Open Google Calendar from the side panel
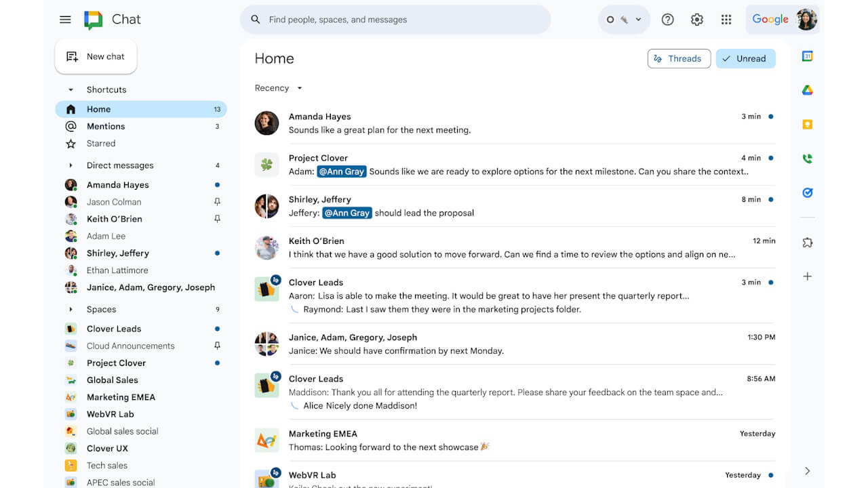Image resolution: width=868 pixels, height=488 pixels. pyautogui.click(x=807, y=56)
